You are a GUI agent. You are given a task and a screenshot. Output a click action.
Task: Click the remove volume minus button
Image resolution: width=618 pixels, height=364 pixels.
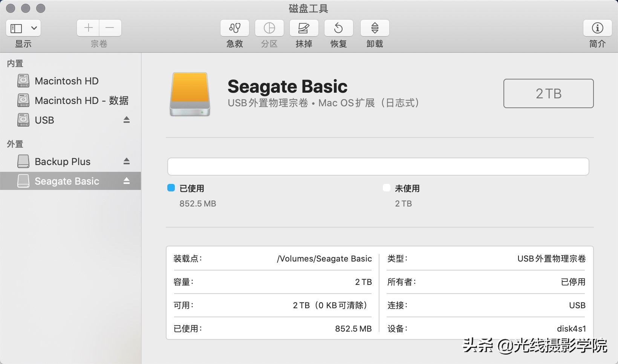point(110,28)
